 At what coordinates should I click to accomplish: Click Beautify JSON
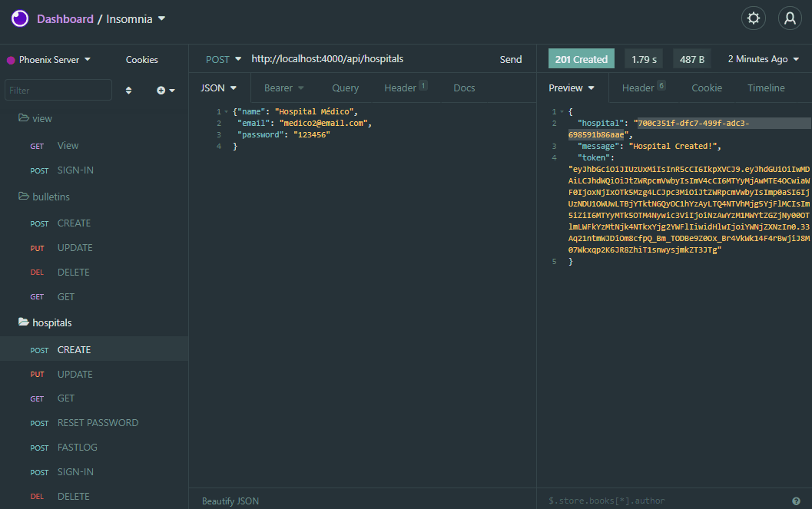tap(230, 501)
